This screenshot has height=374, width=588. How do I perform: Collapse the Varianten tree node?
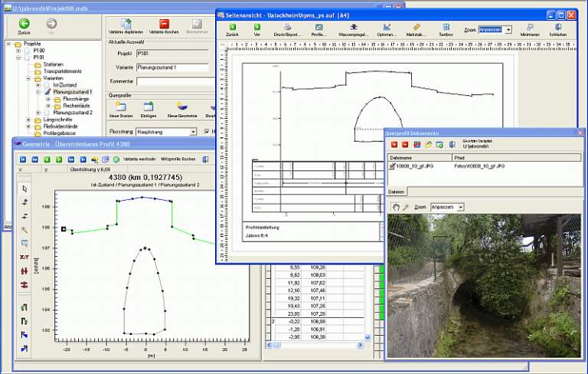pos(28,78)
